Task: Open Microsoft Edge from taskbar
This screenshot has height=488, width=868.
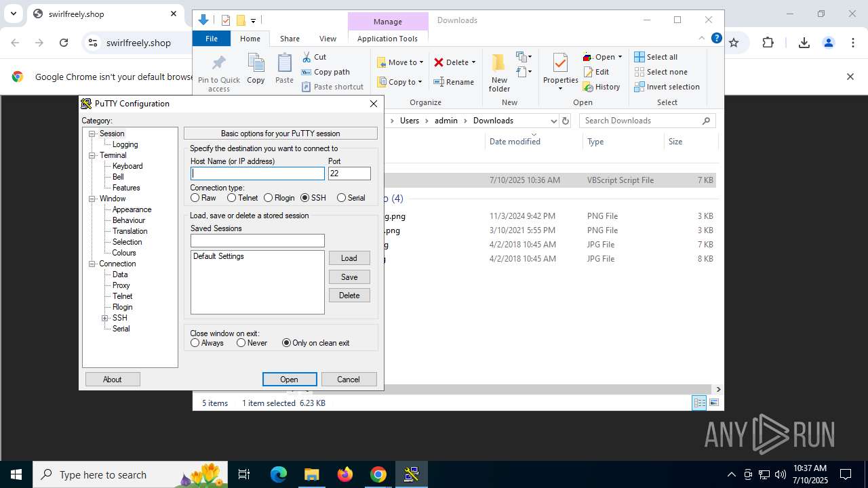Action: pyautogui.click(x=279, y=474)
